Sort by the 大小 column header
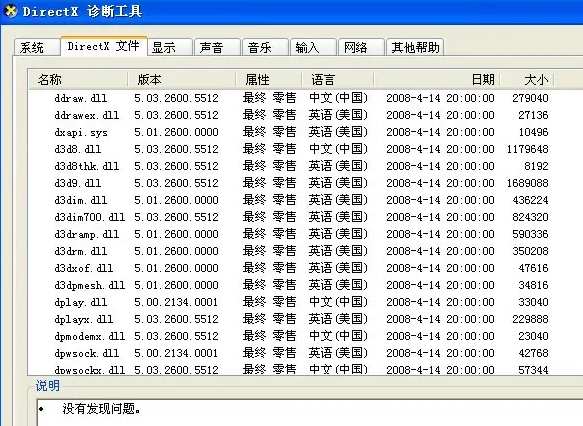The height and width of the screenshot is (426, 583). click(x=527, y=80)
